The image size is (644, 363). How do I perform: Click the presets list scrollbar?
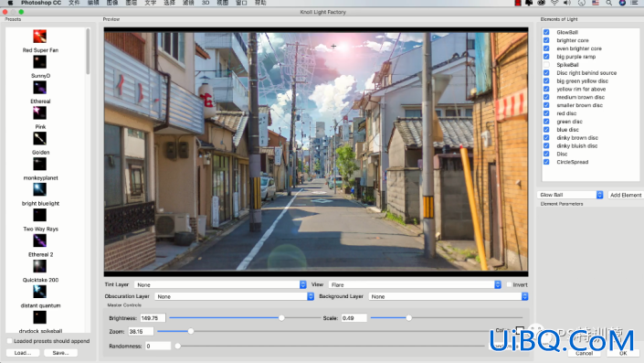[88, 51]
